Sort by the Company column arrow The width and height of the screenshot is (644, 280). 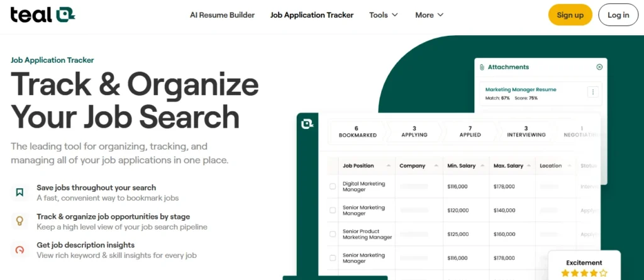tap(435, 165)
